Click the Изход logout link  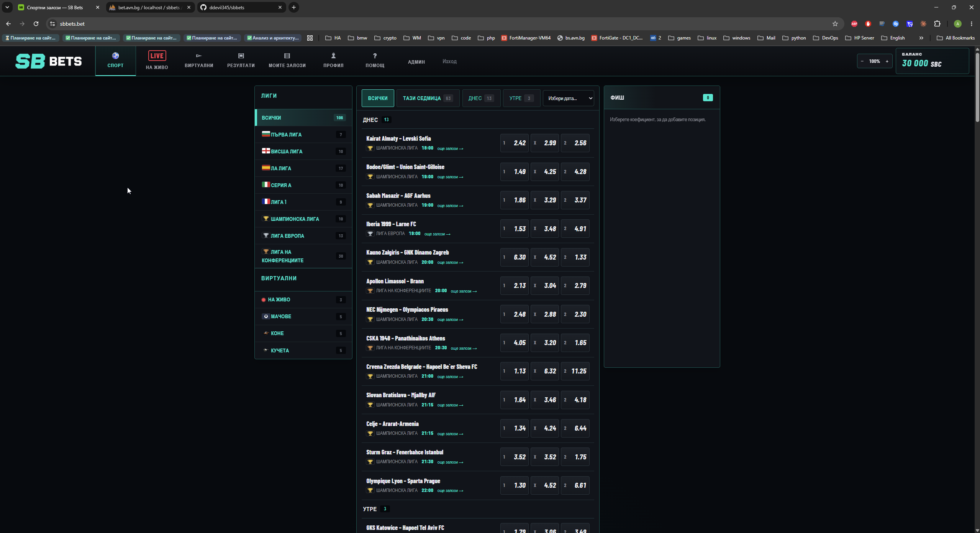449,61
